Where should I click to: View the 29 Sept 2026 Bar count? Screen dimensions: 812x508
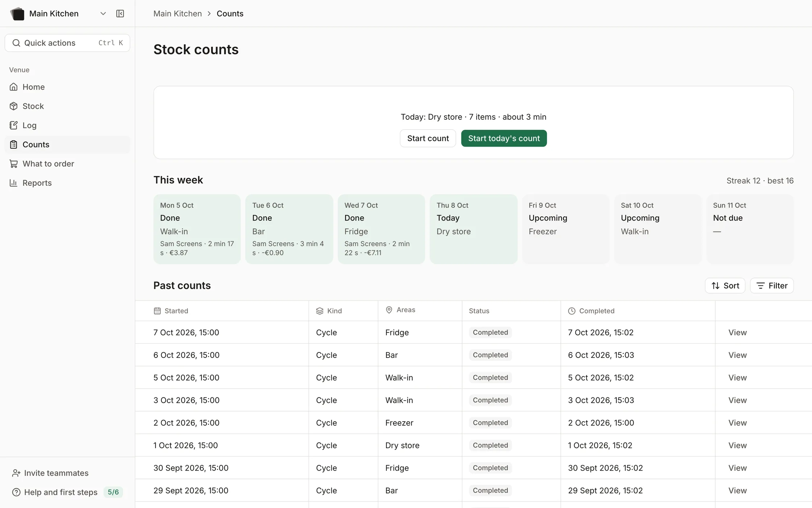tap(737, 490)
